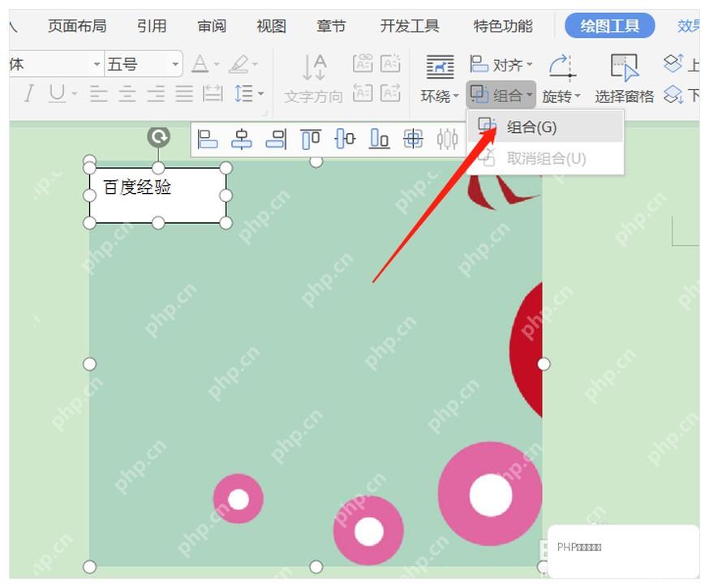This screenshot has height=588, width=709.
Task: Click the font color A icon
Action: 200,64
